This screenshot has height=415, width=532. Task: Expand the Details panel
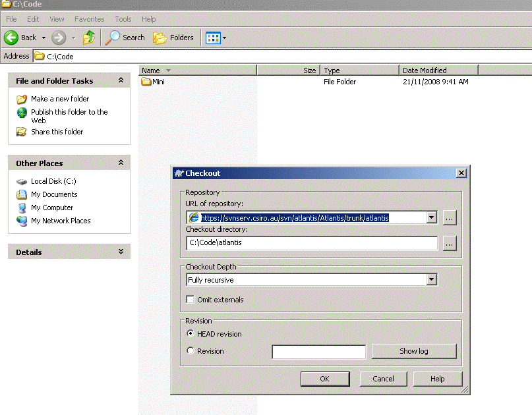pyautogui.click(x=121, y=252)
